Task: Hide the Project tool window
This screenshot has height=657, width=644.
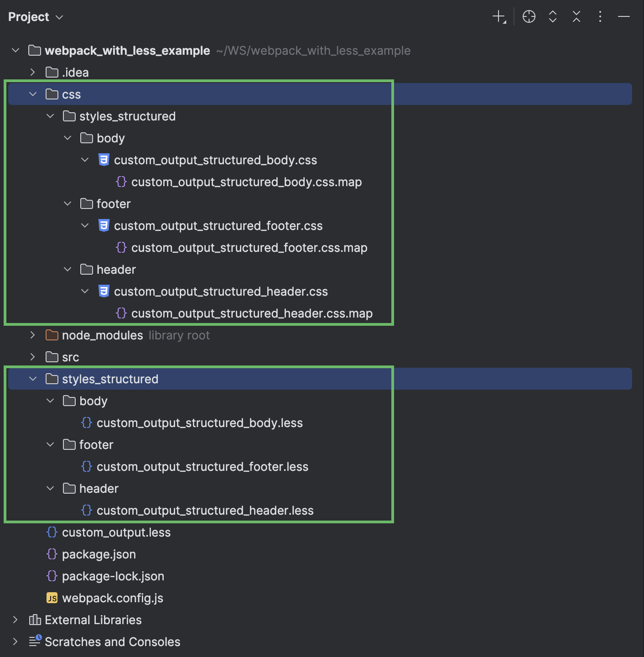Action: [623, 16]
